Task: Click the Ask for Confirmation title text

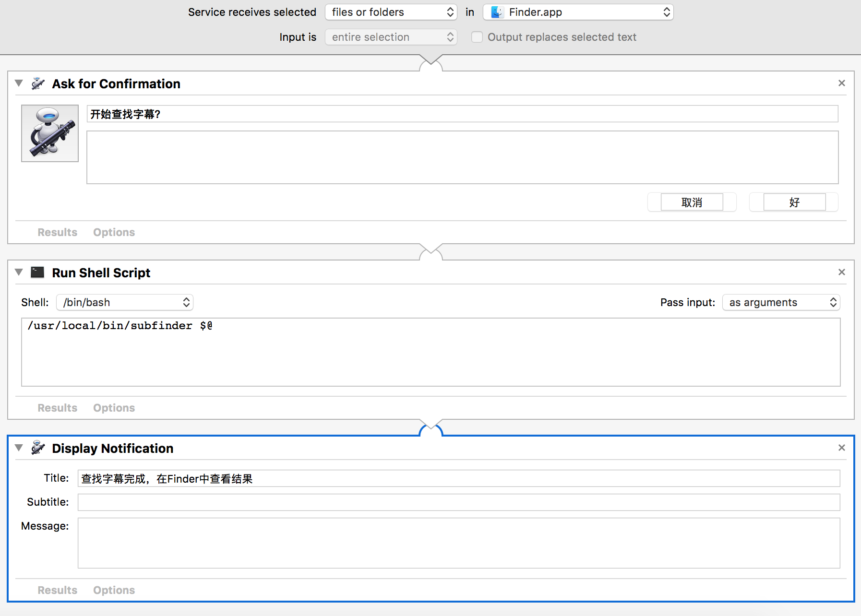Action: [x=116, y=84]
